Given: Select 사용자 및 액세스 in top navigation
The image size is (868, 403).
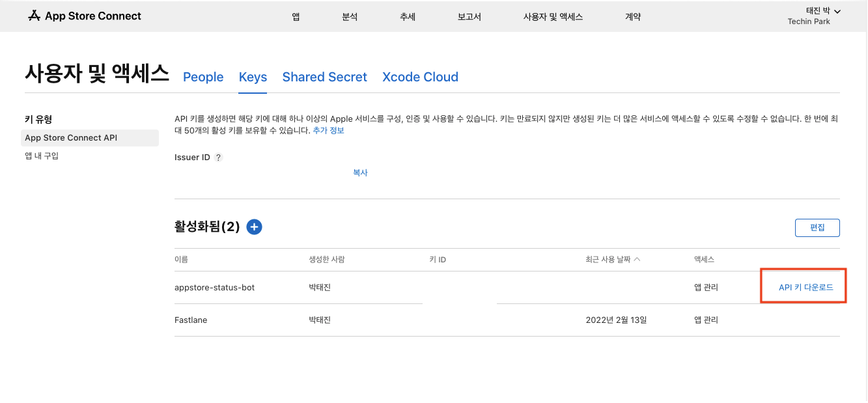Looking at the screenshot, I should point(553,17).
